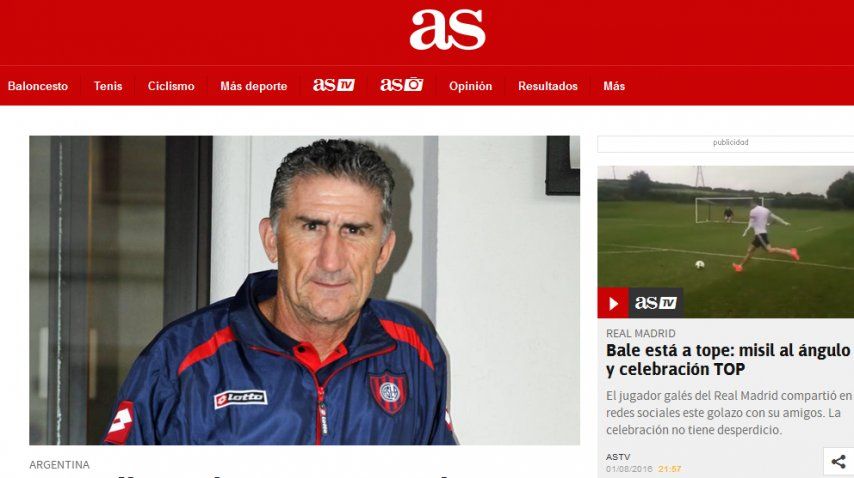Open the AS photo gallery camera icon

(x=401, y=85)
